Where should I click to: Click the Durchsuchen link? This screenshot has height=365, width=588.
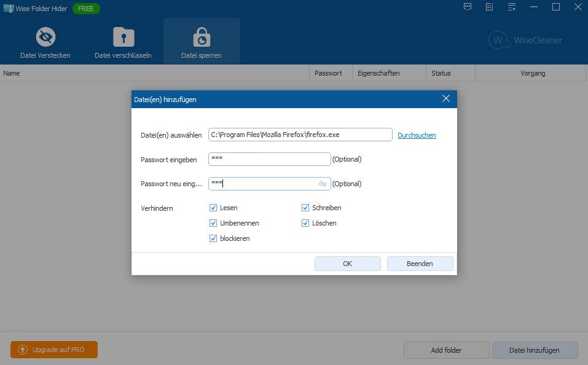click(417, 135)
